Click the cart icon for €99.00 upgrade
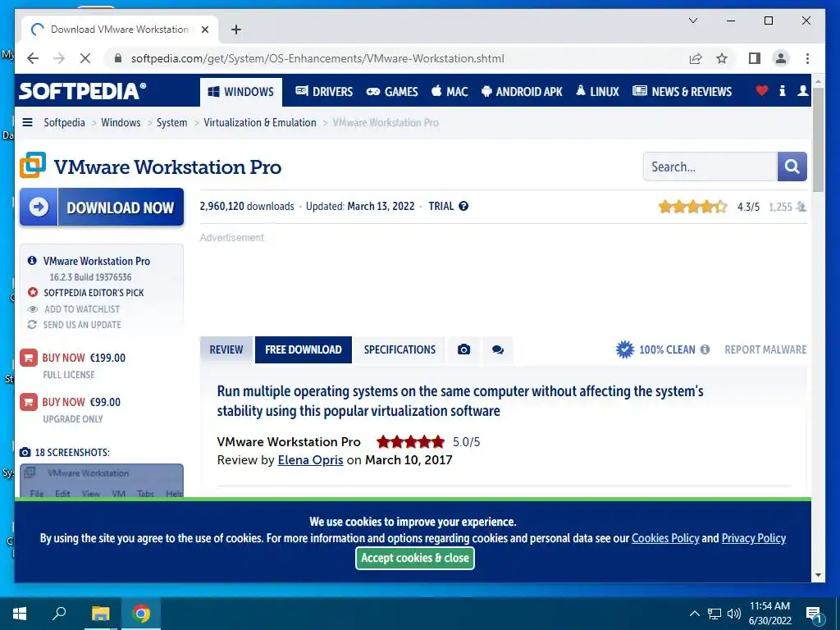Viewport: 840px width, 630px height. click(29, 402)
